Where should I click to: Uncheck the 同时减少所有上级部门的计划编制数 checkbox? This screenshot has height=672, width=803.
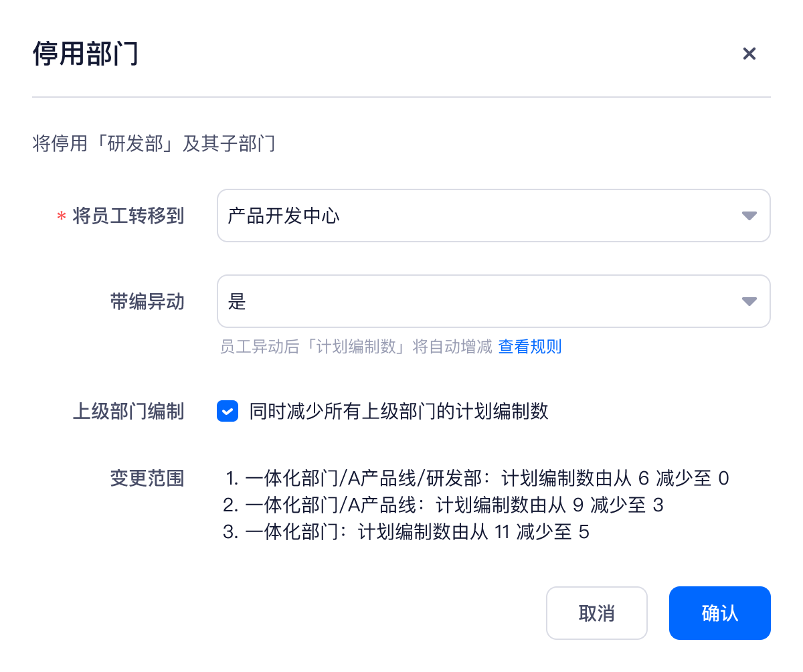(x=228, y=411)
